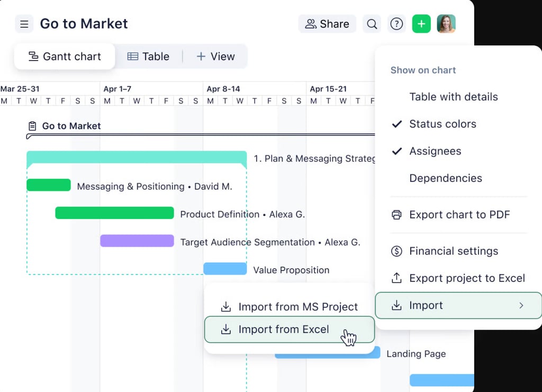Enable Dependencies display on chart

click(x=445, y=178)
